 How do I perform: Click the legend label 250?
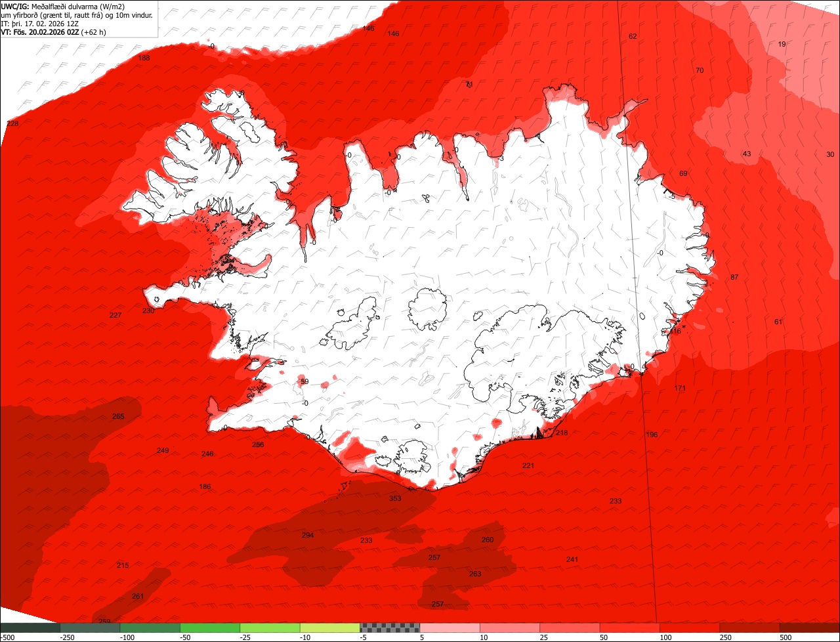pyautogui.click(x=726, y=637)
